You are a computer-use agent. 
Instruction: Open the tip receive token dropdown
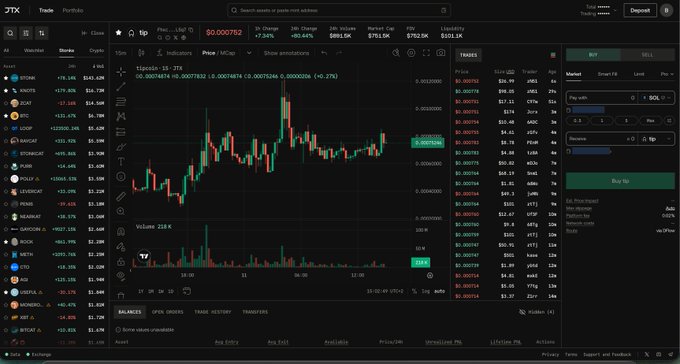pos(657,139)
